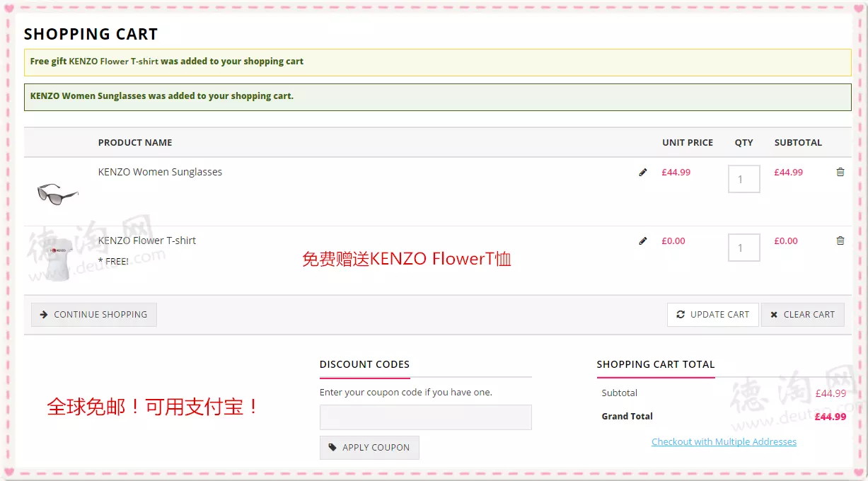Empty the cart with Clear Cart
This screenshot has width=868, height=481.
(803, 315)
